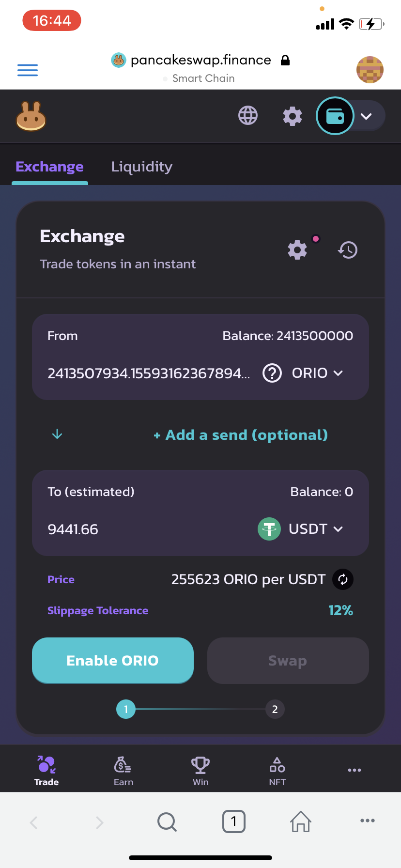
Task: Click Add a send (optional) link
Action: pos(241,435)
